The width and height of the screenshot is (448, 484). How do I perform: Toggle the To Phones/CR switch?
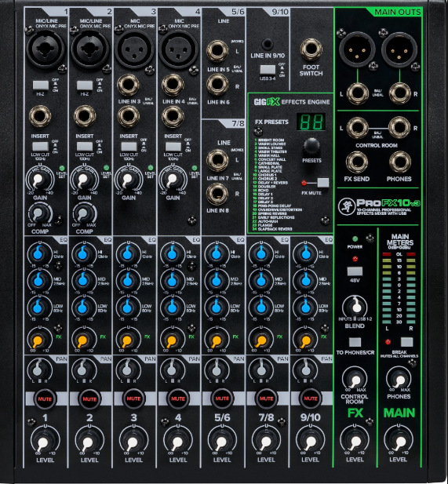tap(355, 342)
